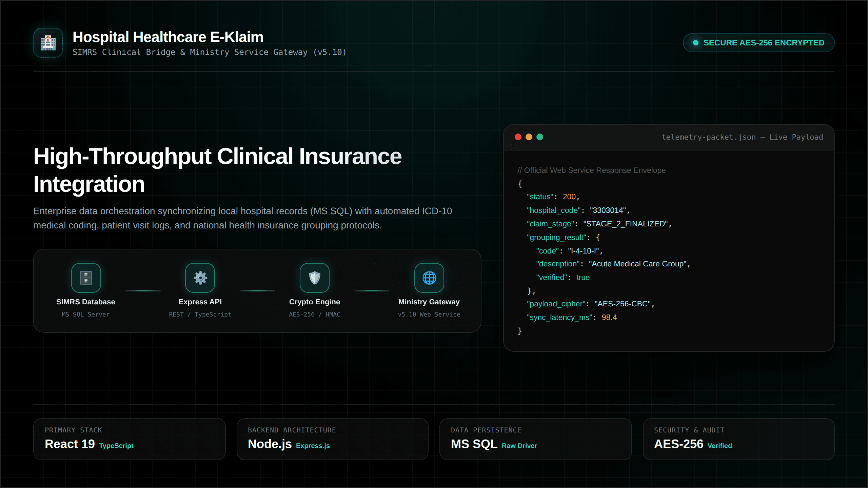Click the MS SQL Server caption
Viewport: 868px width, 488px height.
pos(86,314)
